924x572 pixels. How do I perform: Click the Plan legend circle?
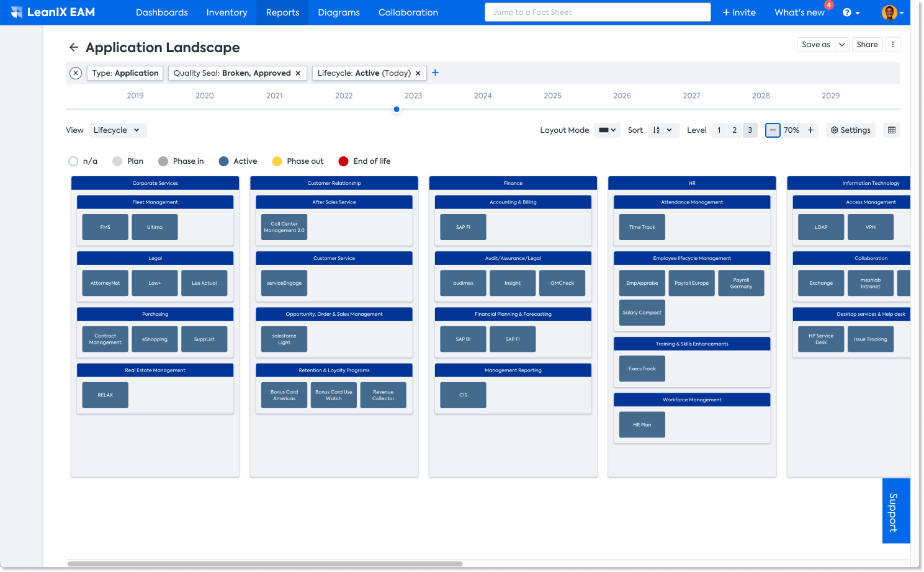[117, 161]
